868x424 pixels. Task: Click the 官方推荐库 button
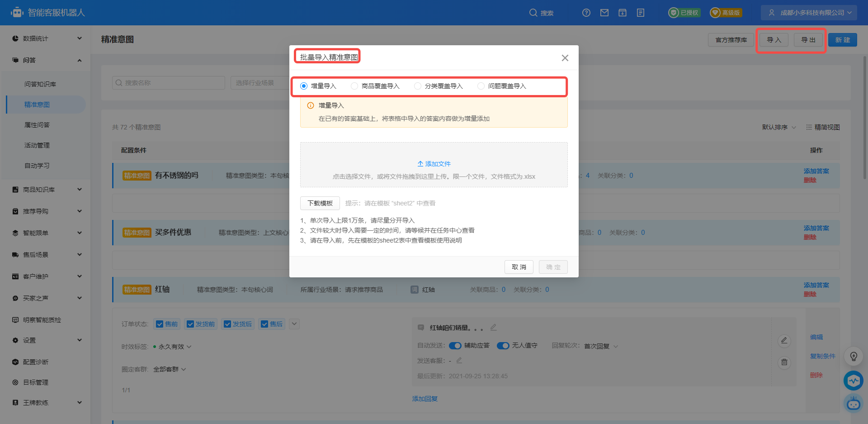coord(731,40)
